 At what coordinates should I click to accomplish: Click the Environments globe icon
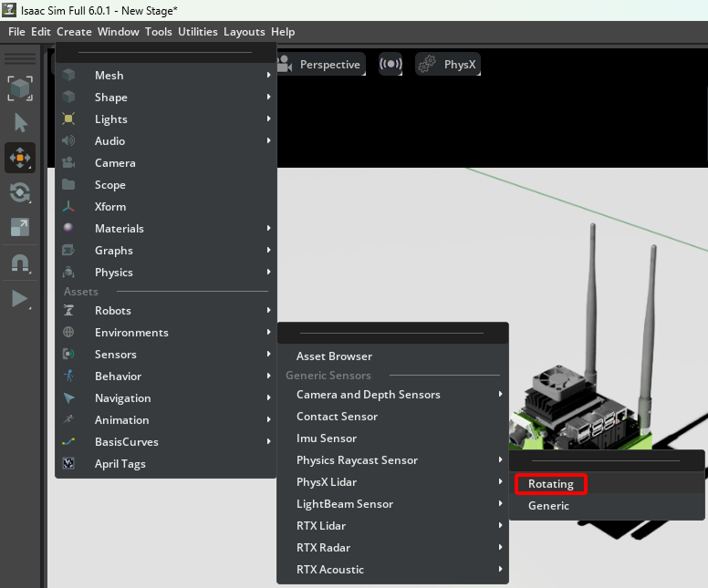68,332
